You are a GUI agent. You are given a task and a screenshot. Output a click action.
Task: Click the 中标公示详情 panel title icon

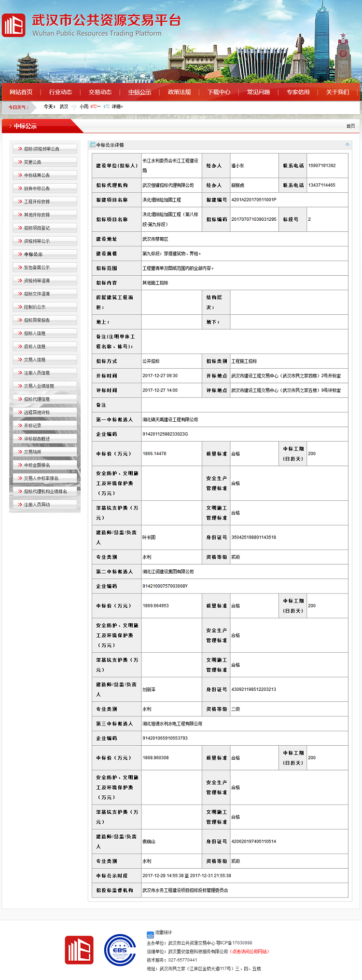(x=93, y=145)
